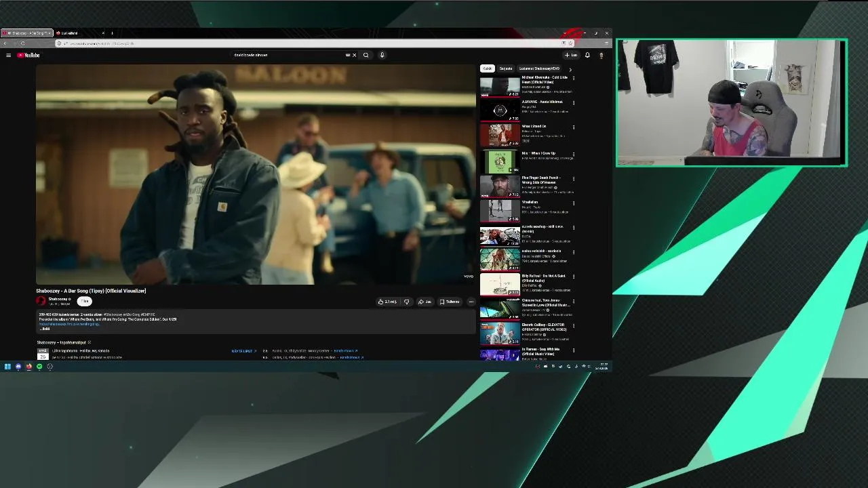Open options for Chicane Stoned in Love

[x=574, y=301]
